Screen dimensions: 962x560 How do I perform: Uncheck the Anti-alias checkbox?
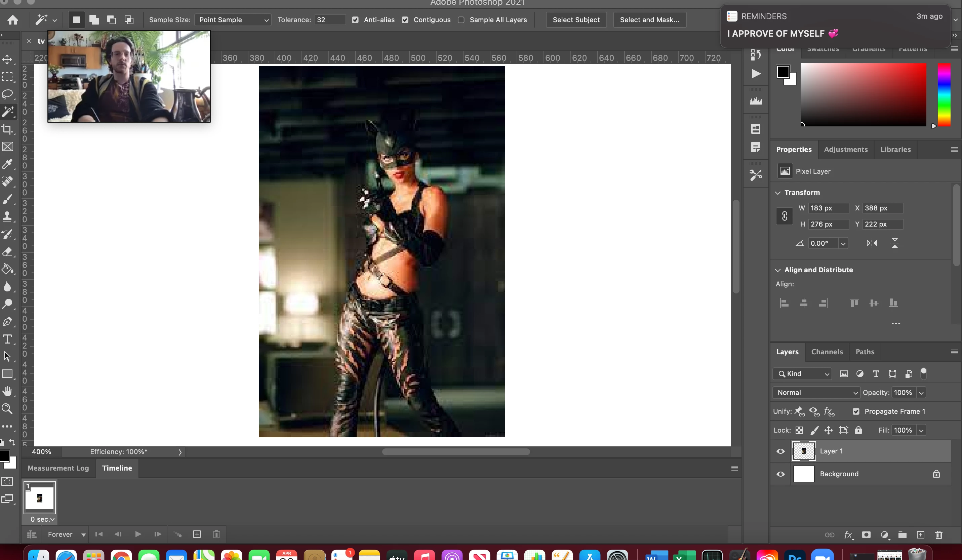(355, 20)
